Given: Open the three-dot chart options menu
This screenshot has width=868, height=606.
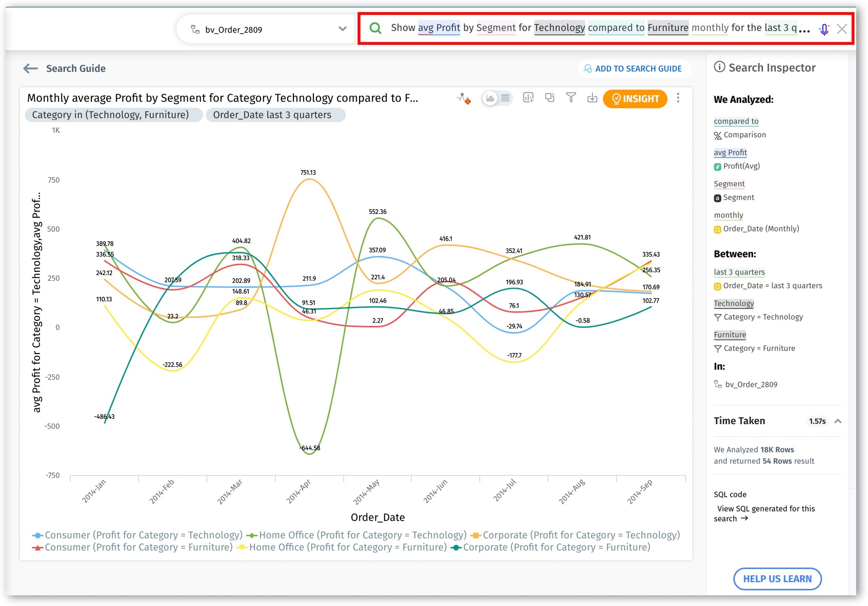Looking at the screenshot, I should coord(678,98).
